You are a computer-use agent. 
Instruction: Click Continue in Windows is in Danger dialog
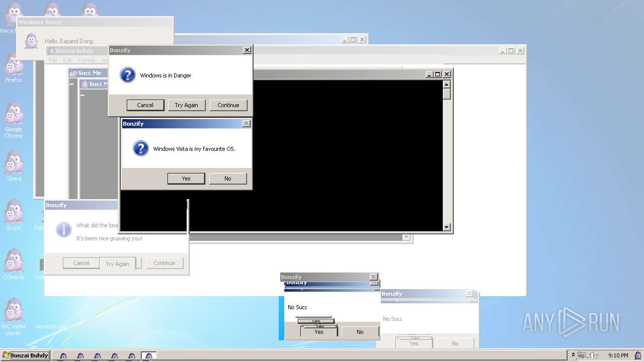click(228, 105)
